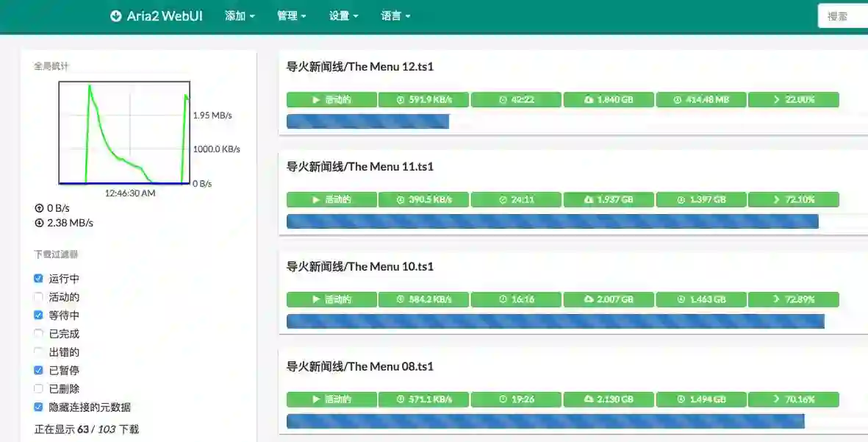The height and width of the screenshot is (442, 868).
Task: Click the progress bar of The Menu 12.ts1
Action: click(x=578, y=121)
